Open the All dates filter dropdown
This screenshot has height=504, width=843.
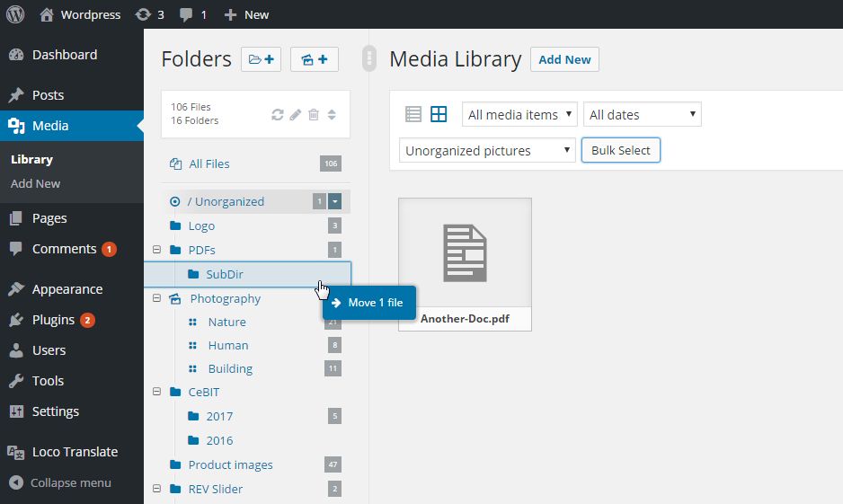(642, 114)
